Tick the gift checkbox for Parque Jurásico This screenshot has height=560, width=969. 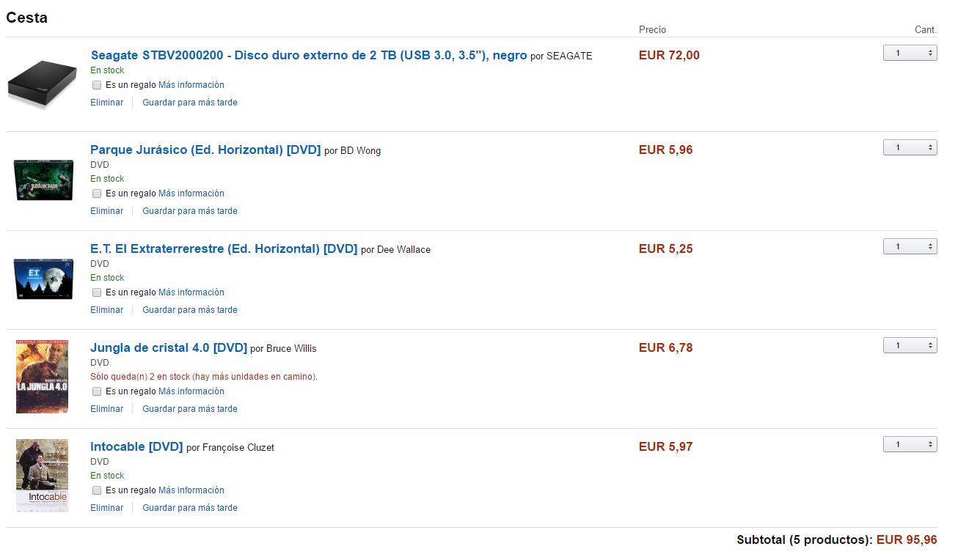tap(97, 194)
